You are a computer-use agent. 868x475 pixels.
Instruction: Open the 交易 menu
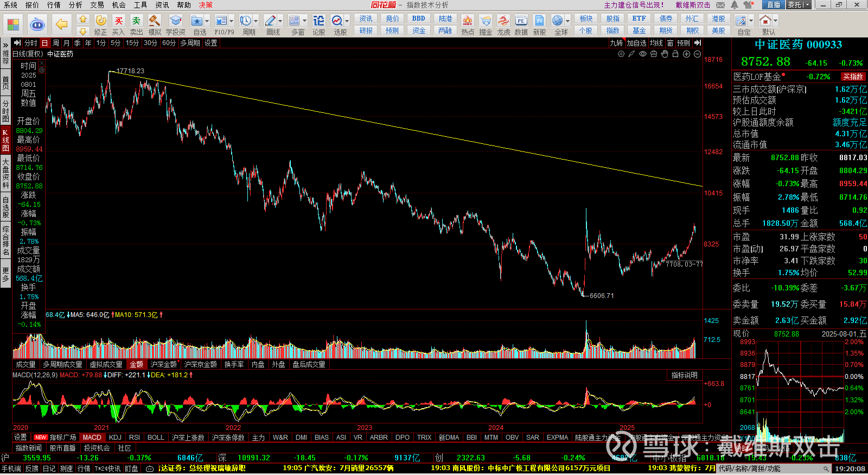[97, 5]
